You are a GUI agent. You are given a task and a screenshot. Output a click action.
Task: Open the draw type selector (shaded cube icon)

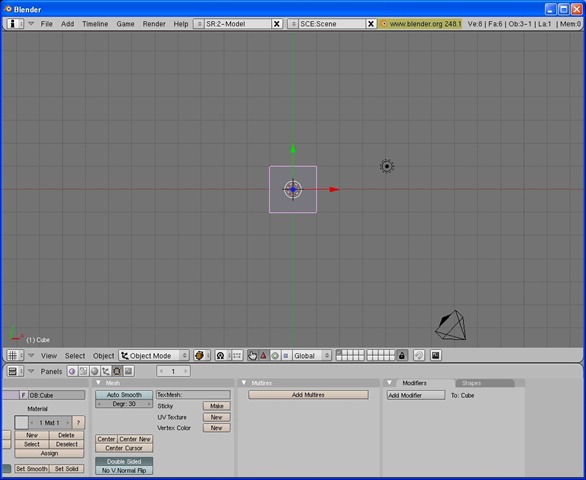point(201,355)
